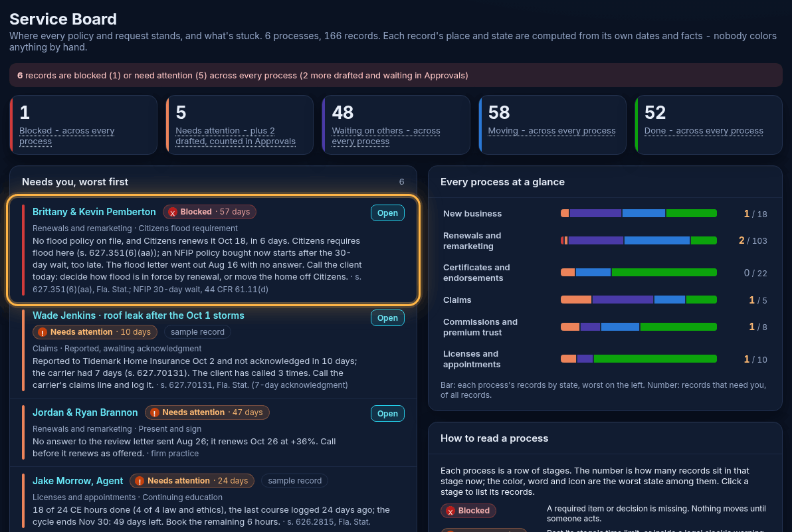
Task: Click the 'Every process at a glance' heading
Action: point(502,182)
